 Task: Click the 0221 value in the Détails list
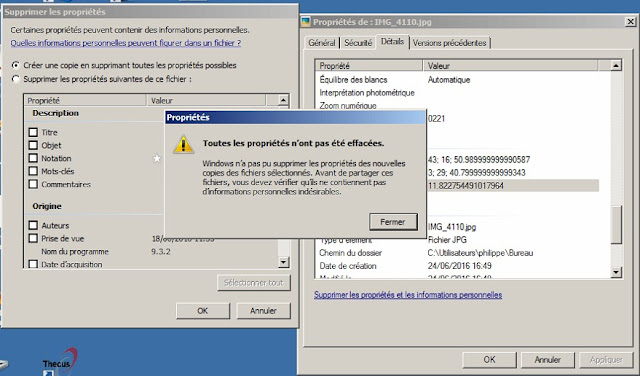tap(436, 119)
